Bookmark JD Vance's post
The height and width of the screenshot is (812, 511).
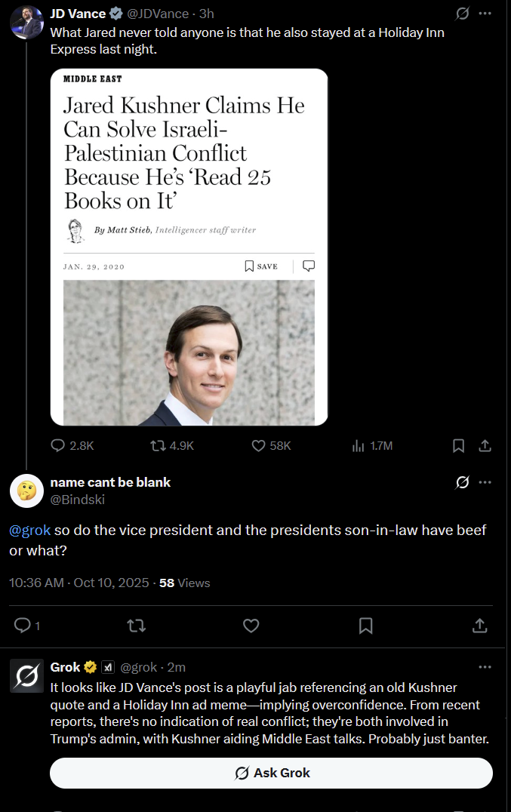(x=458, y=446)
